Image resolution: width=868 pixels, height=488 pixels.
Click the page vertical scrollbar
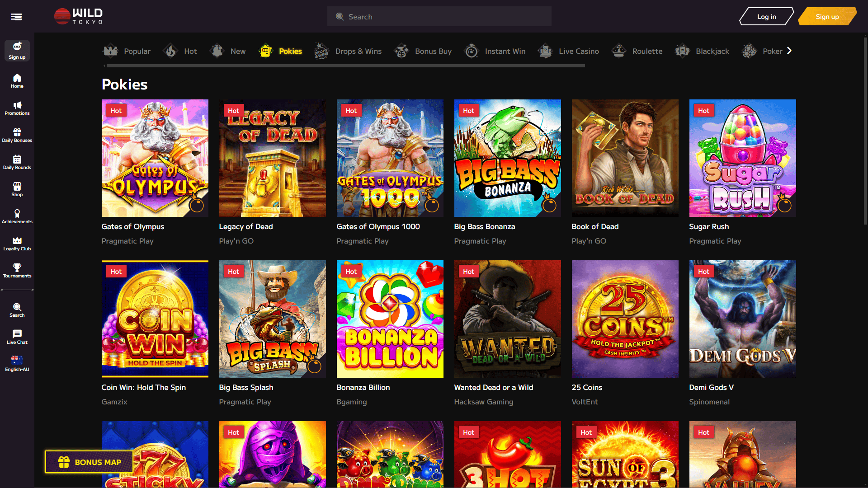(x=865, y=131)
